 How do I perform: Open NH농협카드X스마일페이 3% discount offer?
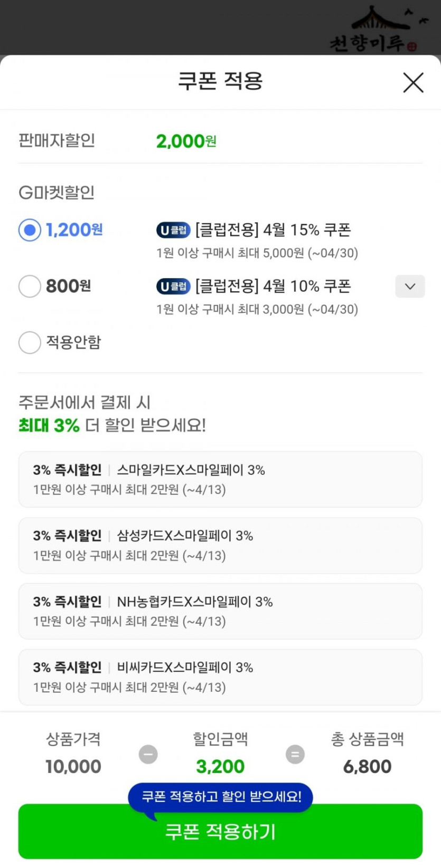[x=220, y=611]
